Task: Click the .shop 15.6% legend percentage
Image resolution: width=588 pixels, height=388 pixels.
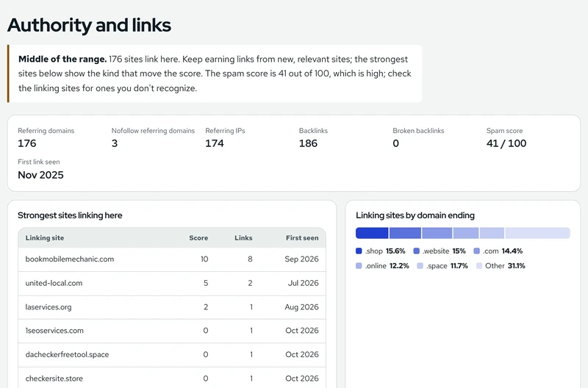Action: point(395,251)
